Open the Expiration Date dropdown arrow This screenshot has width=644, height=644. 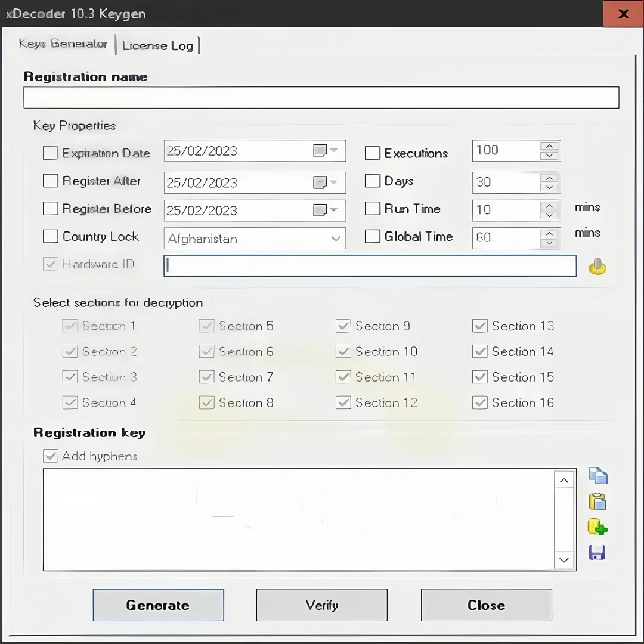(x=334, y=150)
